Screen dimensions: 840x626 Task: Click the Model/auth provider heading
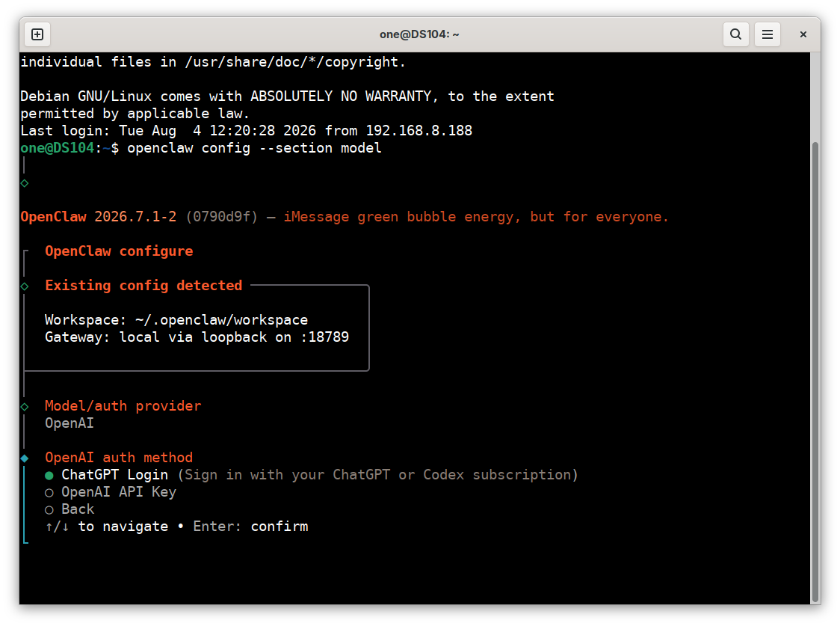(x=123, y=405)
